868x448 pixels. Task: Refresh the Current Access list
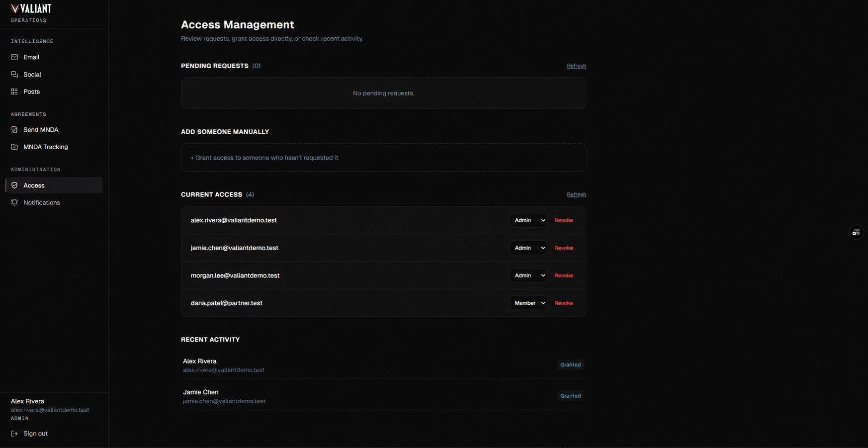point(576,194)
